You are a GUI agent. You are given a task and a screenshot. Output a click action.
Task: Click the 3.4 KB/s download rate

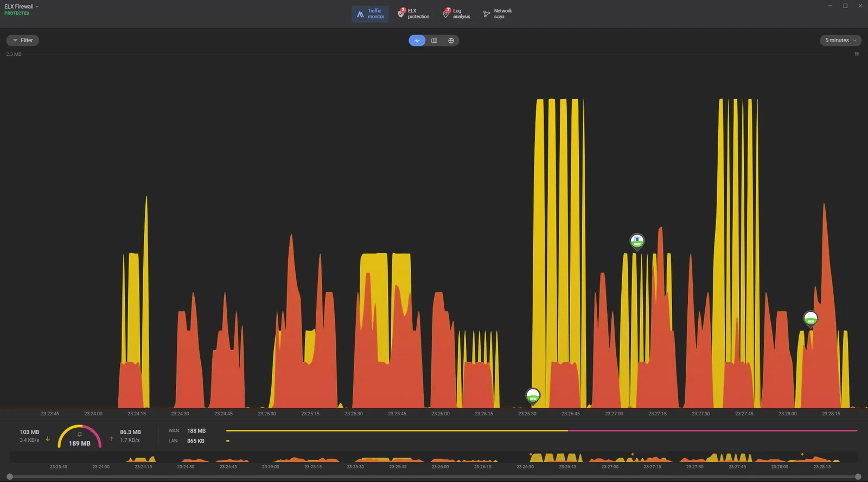pos(29,440)
